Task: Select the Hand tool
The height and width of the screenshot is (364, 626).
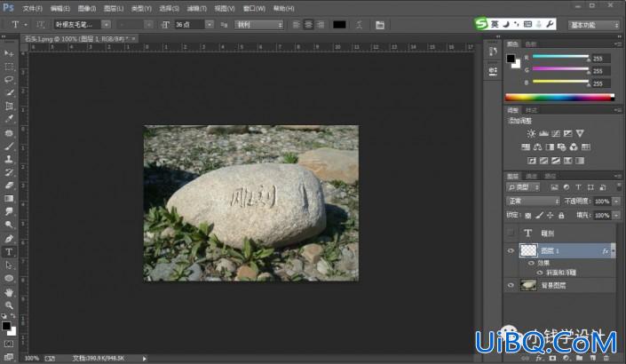Action: coord(9,292)
